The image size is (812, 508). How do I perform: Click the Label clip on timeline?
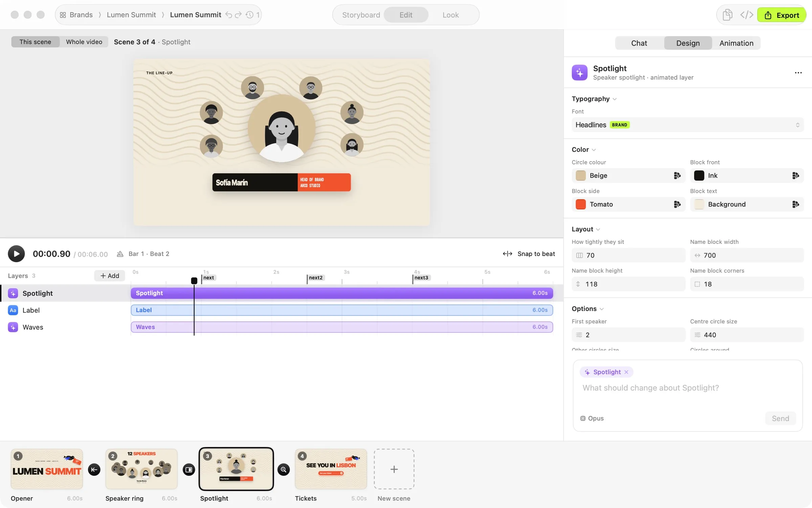coord(342,310)
